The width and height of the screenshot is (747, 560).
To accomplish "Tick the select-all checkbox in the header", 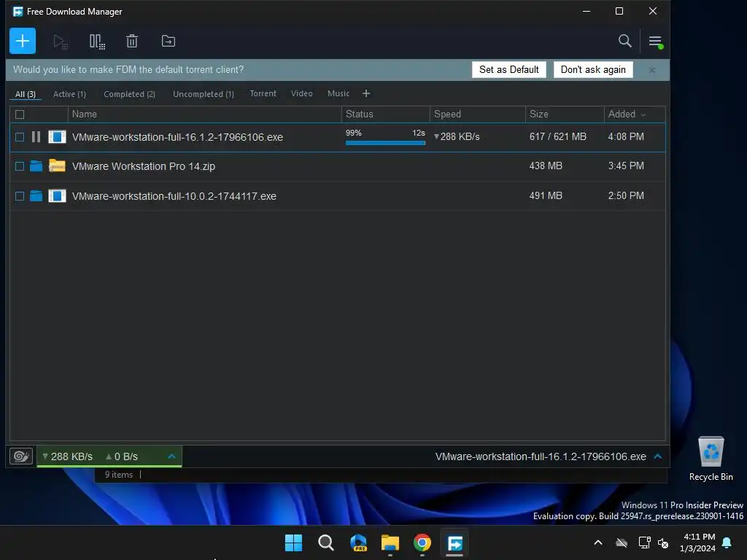I will [x=20, y=114].
